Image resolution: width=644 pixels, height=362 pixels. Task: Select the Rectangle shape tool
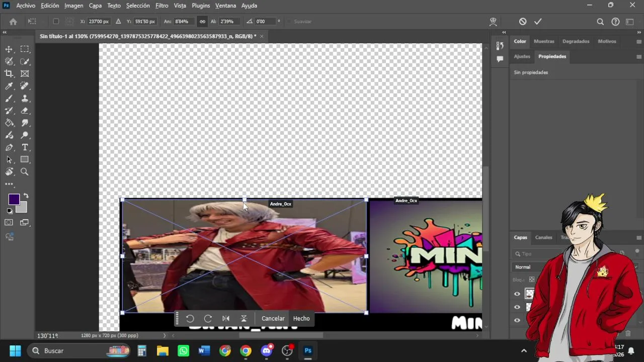click(25, 159)
